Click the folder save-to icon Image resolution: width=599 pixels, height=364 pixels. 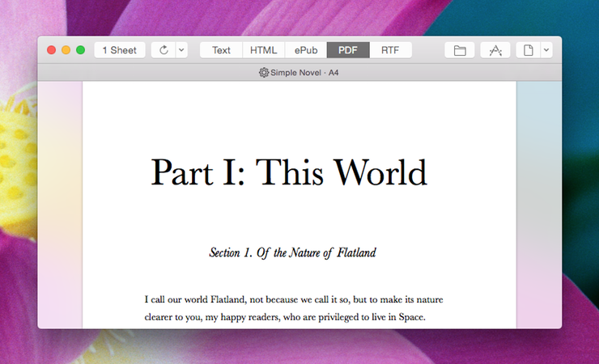pyautogui.click(x=460, y=50)
